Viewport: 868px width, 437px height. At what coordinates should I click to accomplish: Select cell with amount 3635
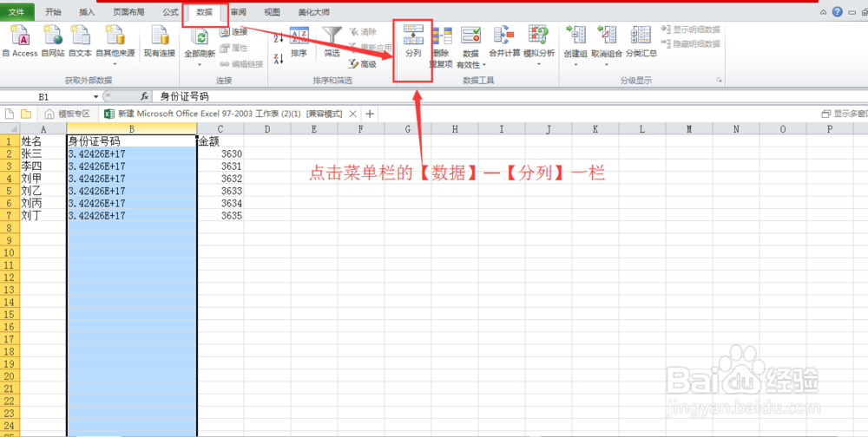click(220, 216)
